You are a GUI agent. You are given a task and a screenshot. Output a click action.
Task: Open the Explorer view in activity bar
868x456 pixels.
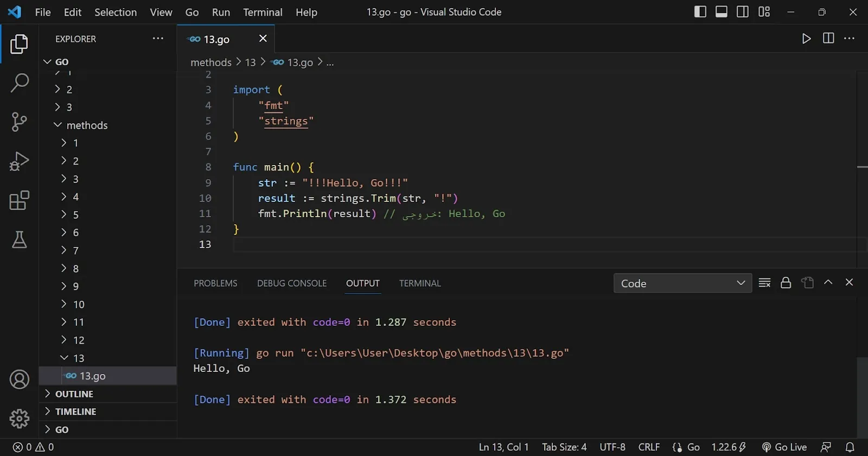(x=20, y=44)
